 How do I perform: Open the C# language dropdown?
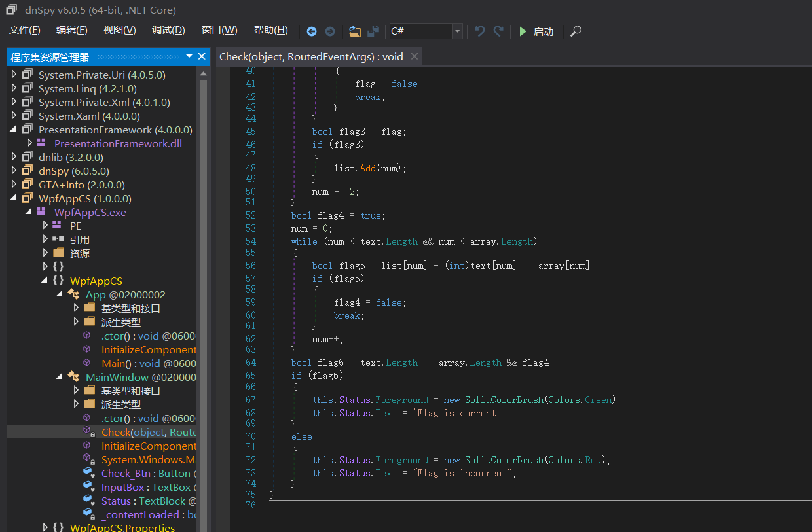coord(457,31)
